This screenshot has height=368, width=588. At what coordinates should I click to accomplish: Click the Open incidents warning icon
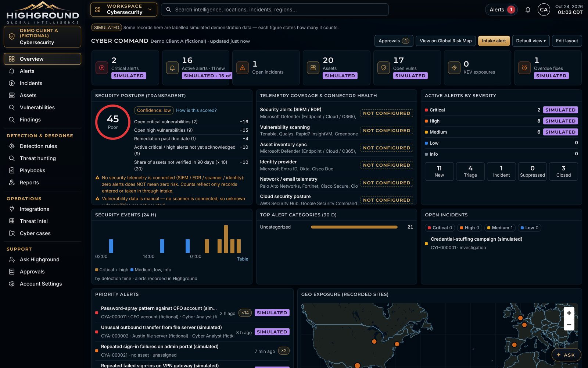243,68
